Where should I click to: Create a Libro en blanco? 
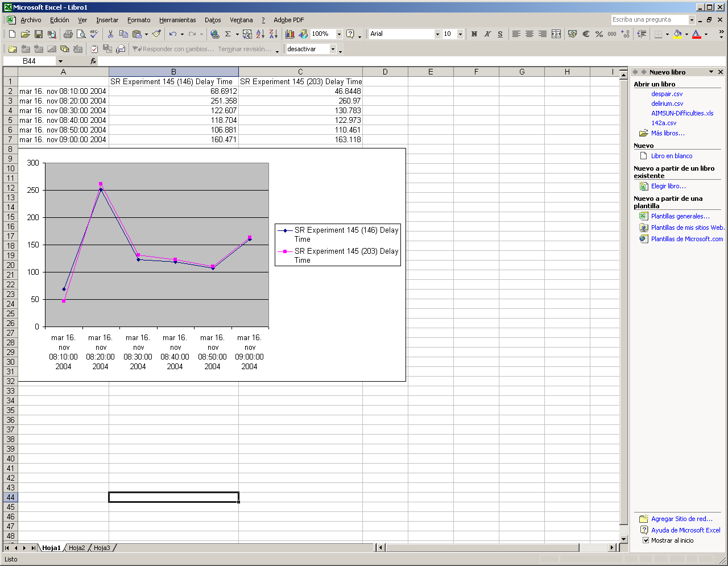(673, 156)
